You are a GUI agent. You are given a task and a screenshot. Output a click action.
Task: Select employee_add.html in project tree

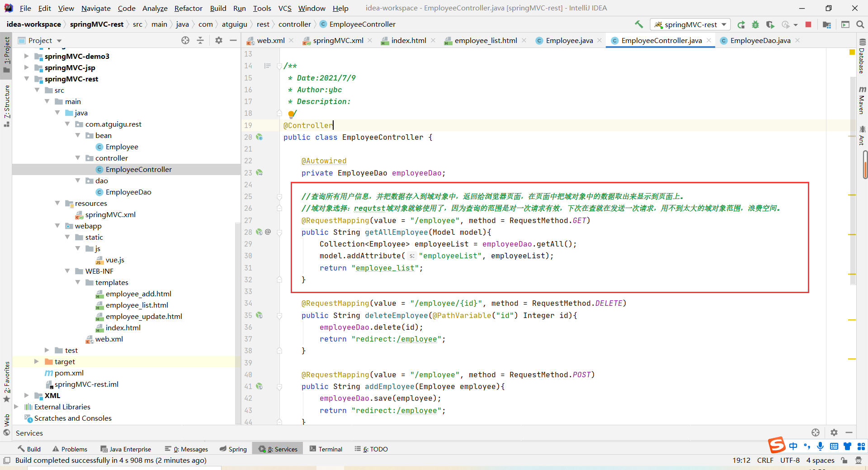point(138,294)
